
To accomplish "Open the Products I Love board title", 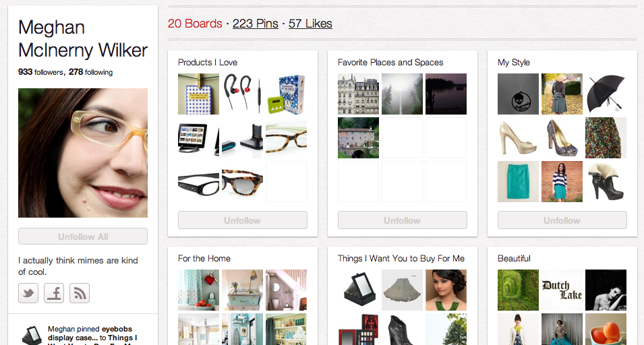I will 208,63.
